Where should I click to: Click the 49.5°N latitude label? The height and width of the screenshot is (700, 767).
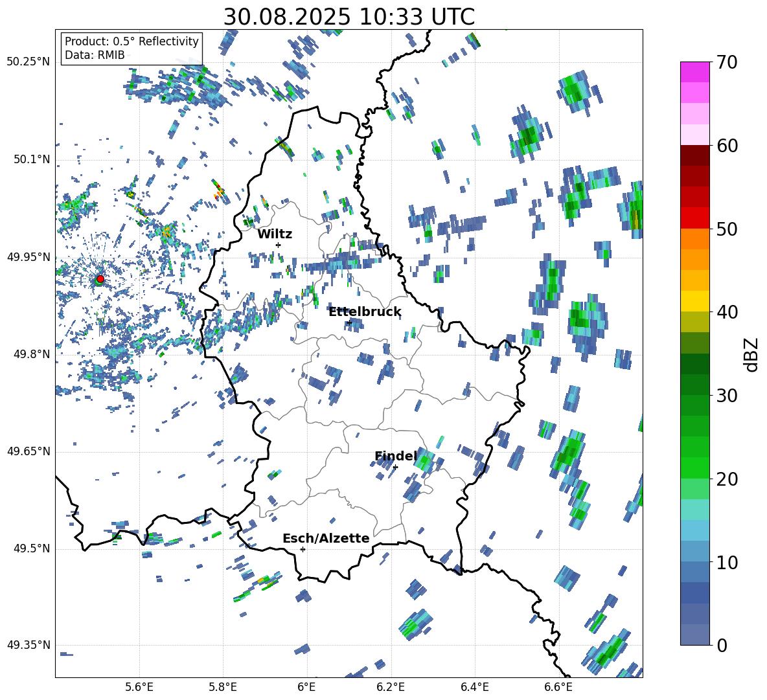tap(31, 548)
